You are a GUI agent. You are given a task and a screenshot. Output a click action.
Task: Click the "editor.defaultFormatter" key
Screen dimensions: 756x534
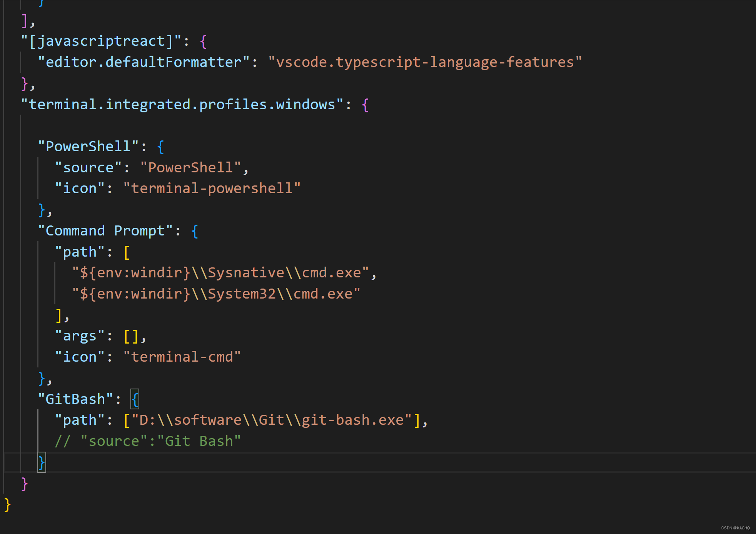point(144,62)
